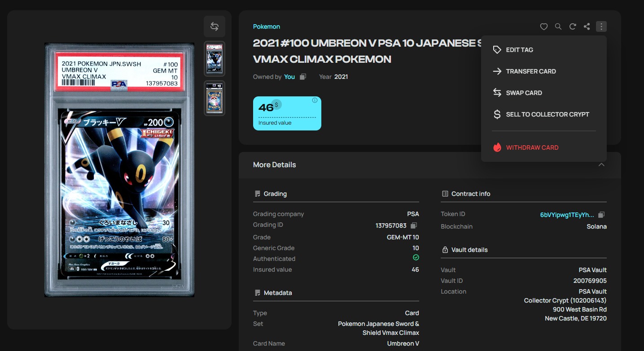Share this card via share icon
This screenshot has width=644, height=351.
tap(587, 26)
